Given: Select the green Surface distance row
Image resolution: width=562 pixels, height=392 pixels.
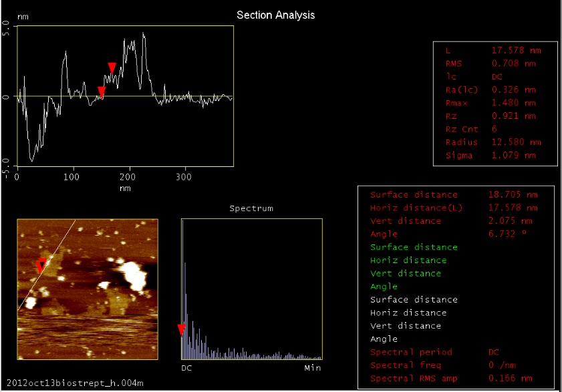Looking at the screenshot, I should click(414, 247).
